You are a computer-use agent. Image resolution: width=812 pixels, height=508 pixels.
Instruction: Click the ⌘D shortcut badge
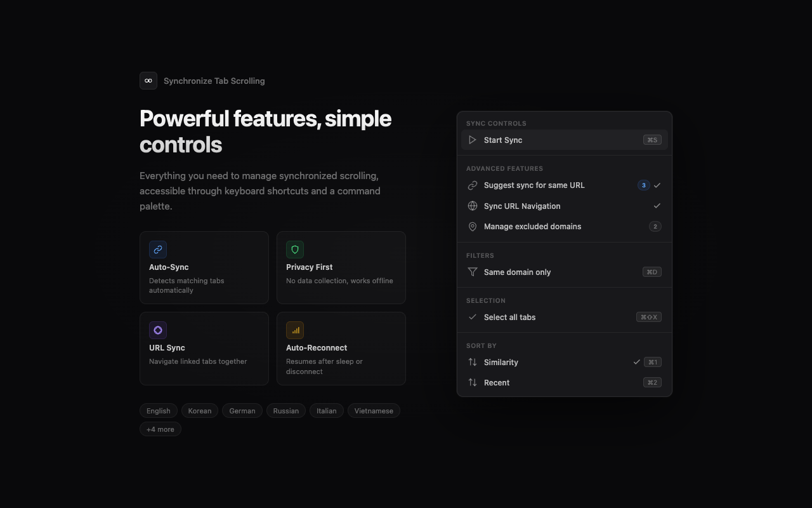pos(652,272)
